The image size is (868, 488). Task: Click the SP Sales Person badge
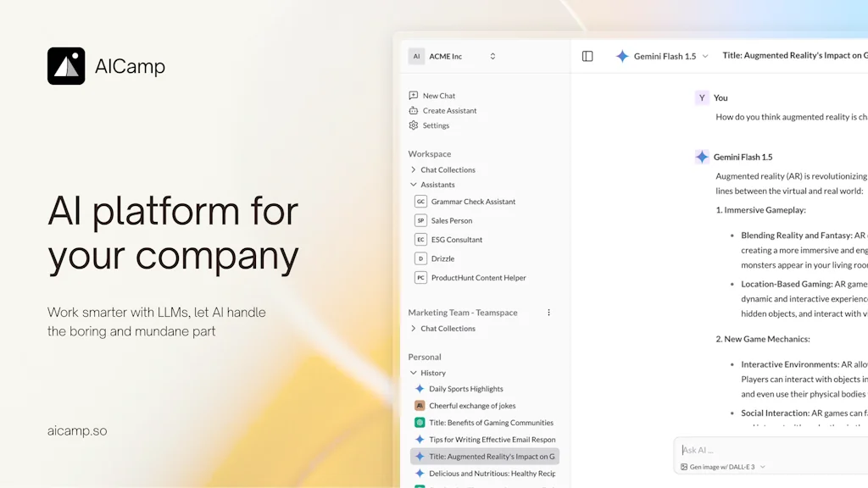(x=420, y=220)
